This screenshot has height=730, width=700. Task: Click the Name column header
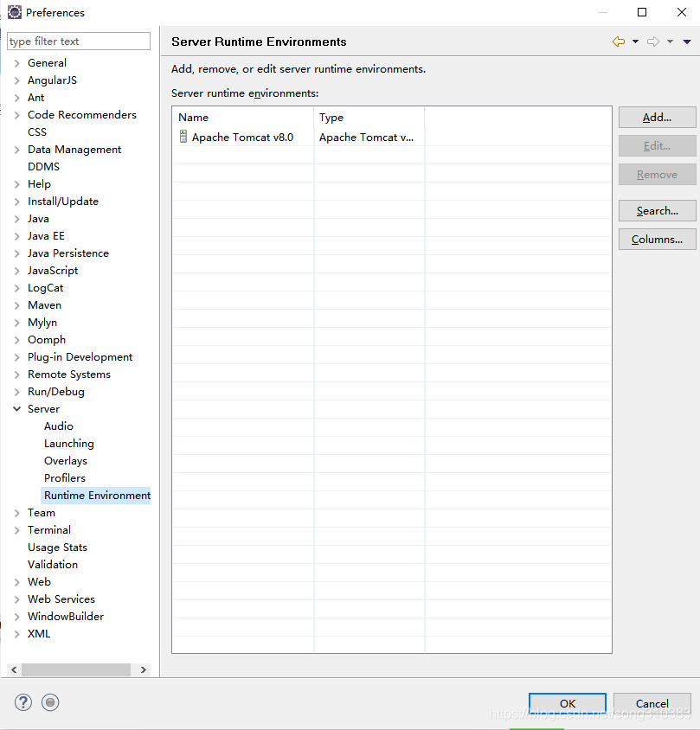click(x=243, y=118)
